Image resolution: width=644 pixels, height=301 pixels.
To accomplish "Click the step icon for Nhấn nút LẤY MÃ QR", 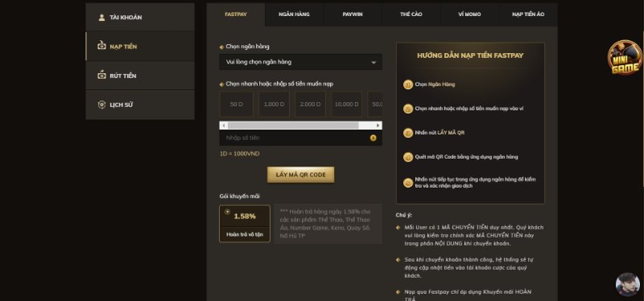I will tap(408, 133).
